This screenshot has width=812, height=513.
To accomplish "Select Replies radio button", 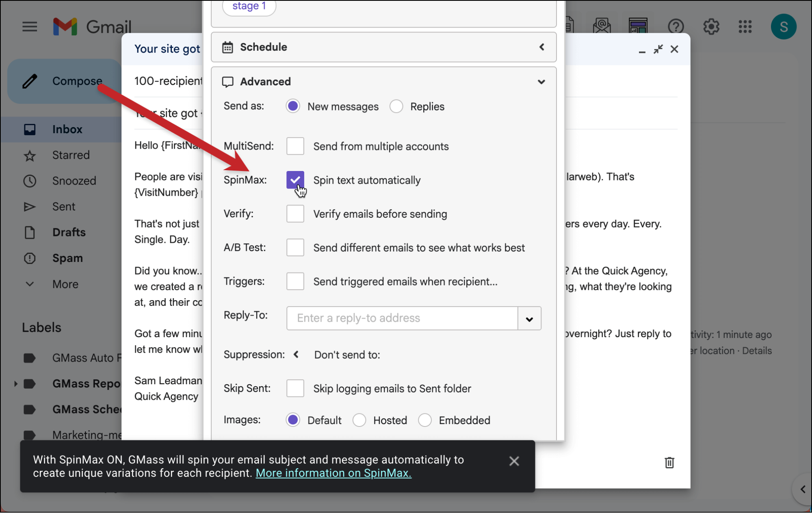I will tap(396, 106).
